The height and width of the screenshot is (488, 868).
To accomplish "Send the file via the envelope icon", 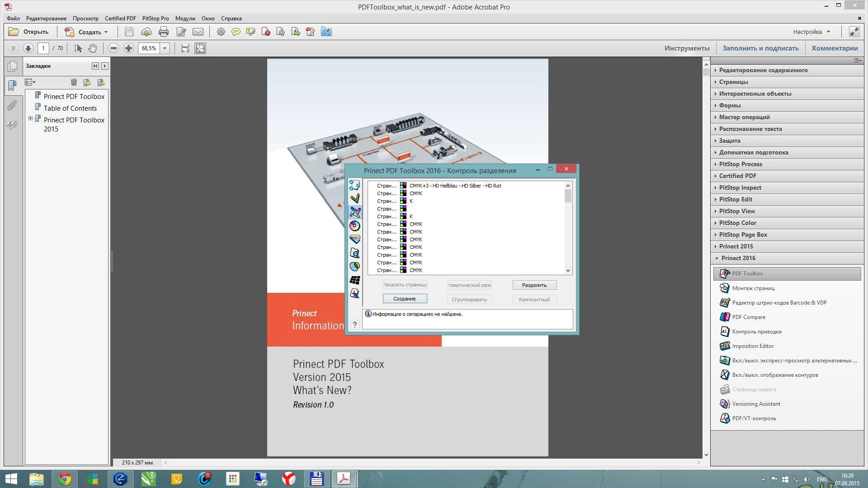I will [198, 32].
